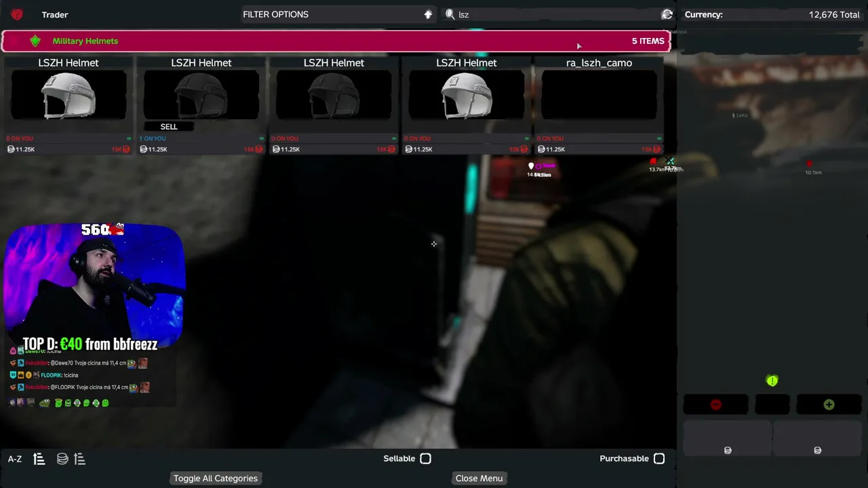Screen dimensions: 868x488
Task: Click the "1 ON YOU" text on the second helmet
Action: pos(153,139)
